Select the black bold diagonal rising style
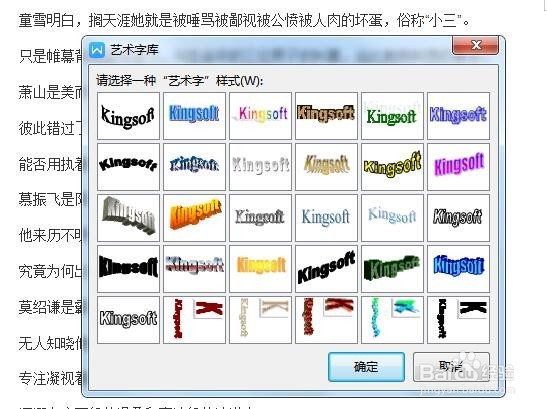This screenshot has width=547, height=409. coord(326,268)
